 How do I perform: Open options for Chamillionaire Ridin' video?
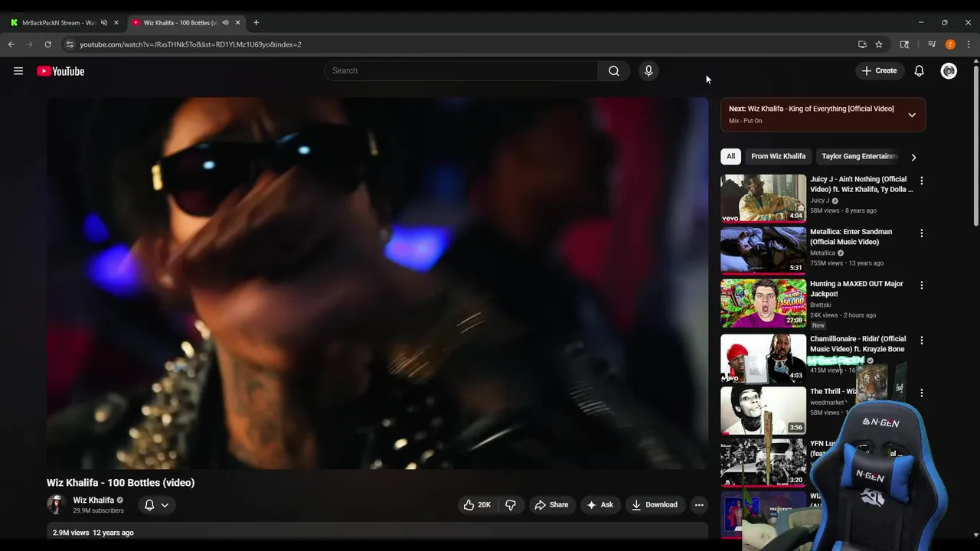pos(922,340)
